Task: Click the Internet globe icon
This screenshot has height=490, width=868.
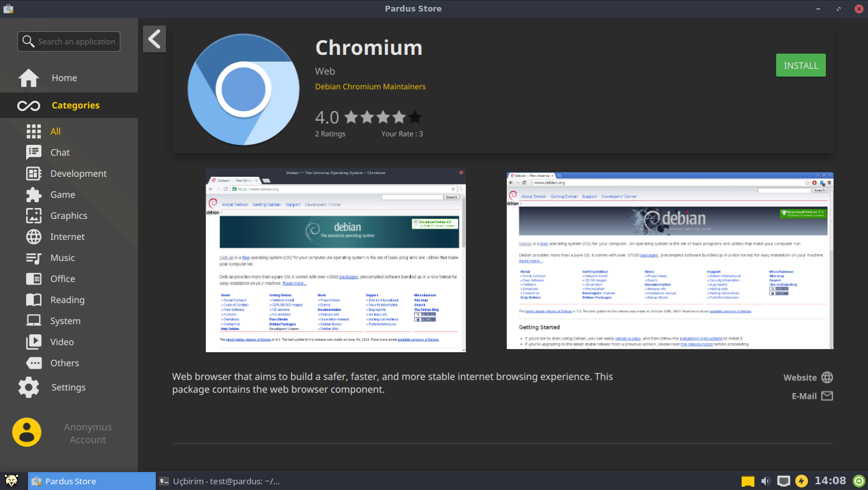Action: click(x=34, y=237)
